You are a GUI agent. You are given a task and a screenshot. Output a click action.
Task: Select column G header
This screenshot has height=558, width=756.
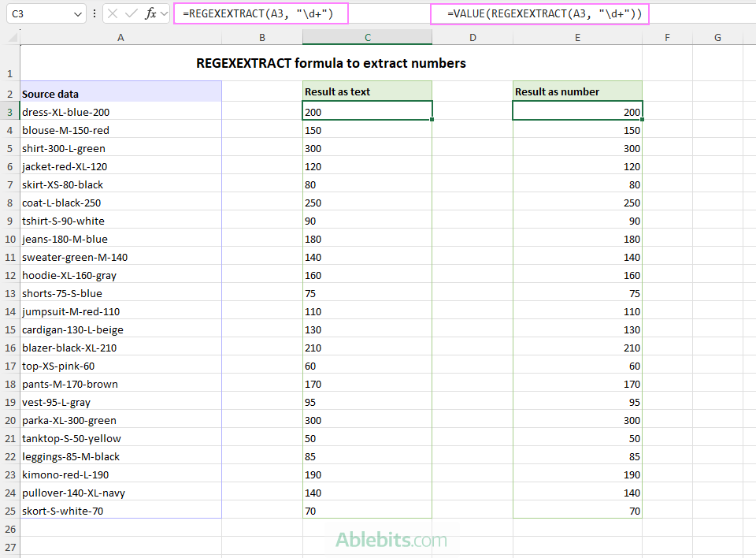coord(717,37)
